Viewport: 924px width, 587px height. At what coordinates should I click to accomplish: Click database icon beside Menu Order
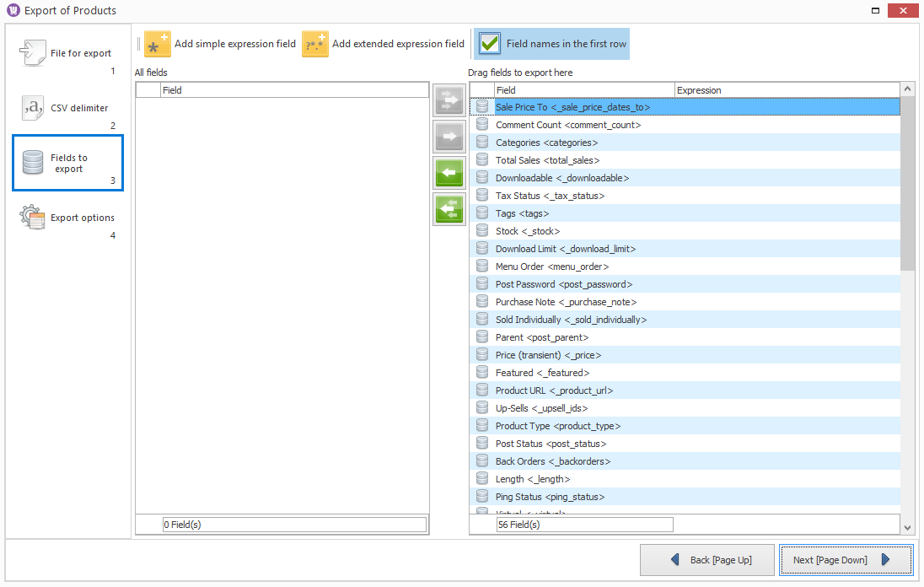(482, 266)
